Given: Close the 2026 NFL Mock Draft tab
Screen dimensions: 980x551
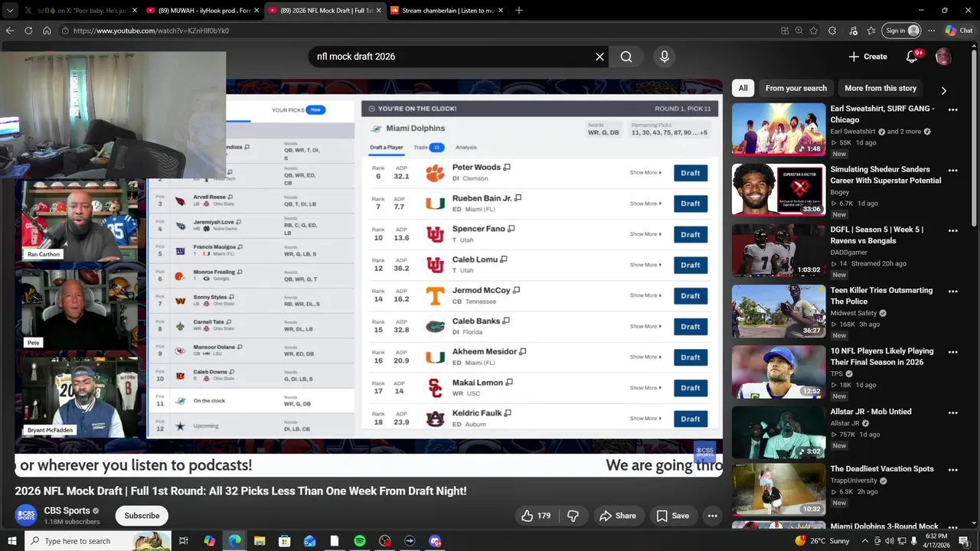Looking at the screenshot, I should point(378,11).
